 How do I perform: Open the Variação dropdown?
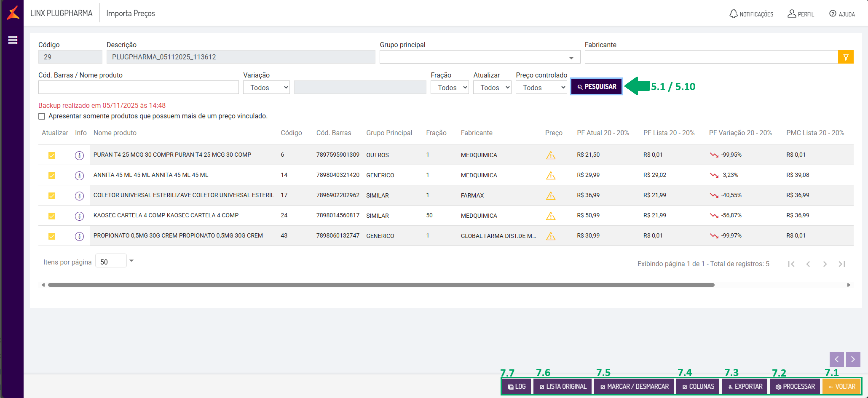(266, 87)
